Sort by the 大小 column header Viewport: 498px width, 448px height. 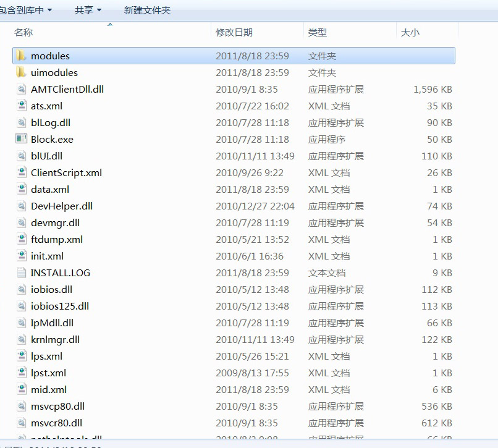click(410, 32)
